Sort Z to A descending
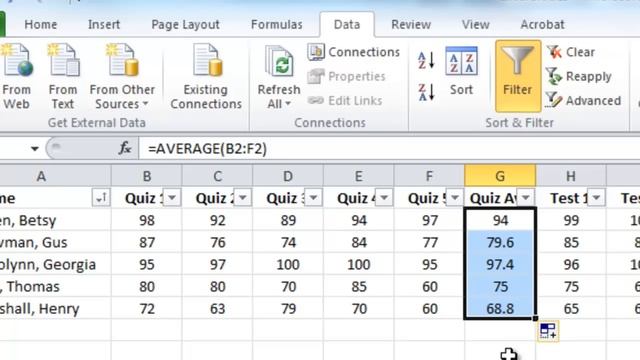 (x=426, y=92)
